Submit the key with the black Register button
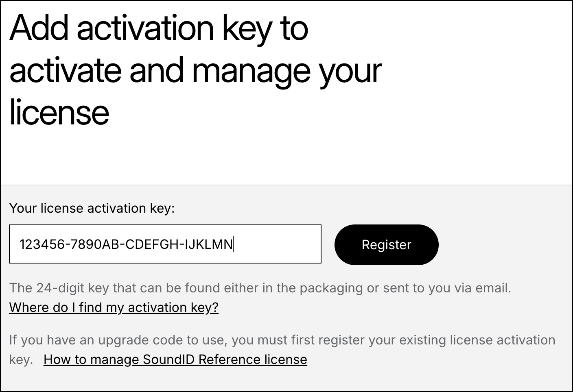 (386, 244)
